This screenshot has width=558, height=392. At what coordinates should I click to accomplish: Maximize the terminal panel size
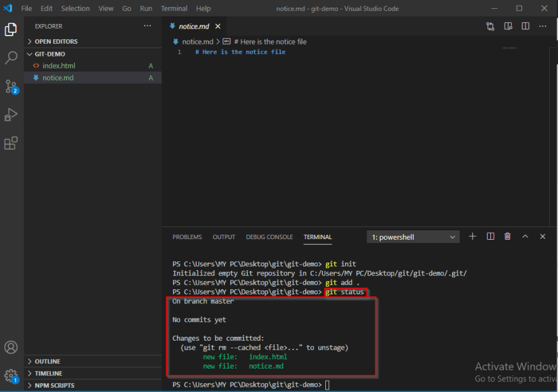[x=525, y=237]
